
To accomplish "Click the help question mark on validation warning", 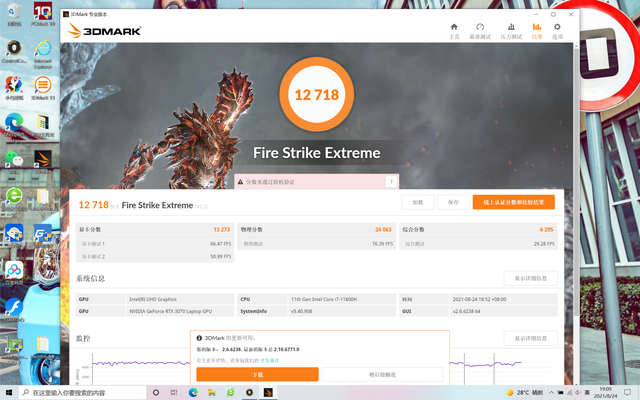I will [391, 182].
